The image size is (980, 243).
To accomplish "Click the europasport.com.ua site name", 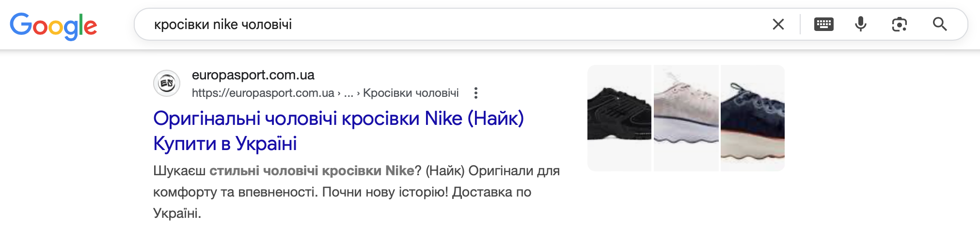I will 253,75.
